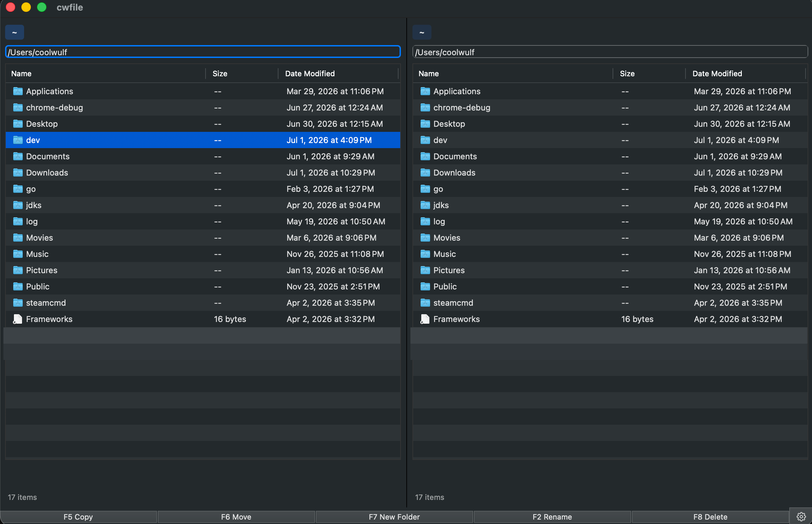Click Documents folder icon in right pane
812x524 pixels.
pyautogui.click(x=425, y=157)
